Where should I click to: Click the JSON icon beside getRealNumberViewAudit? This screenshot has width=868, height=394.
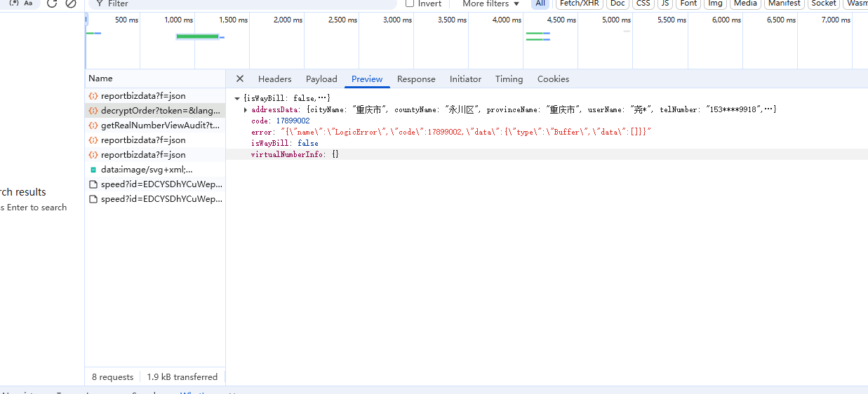93,125
